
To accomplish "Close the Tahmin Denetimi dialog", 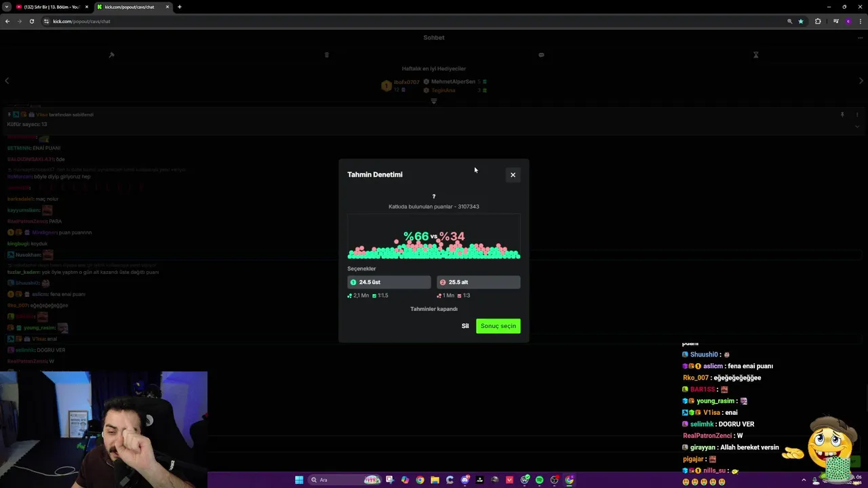I will 513,175.
